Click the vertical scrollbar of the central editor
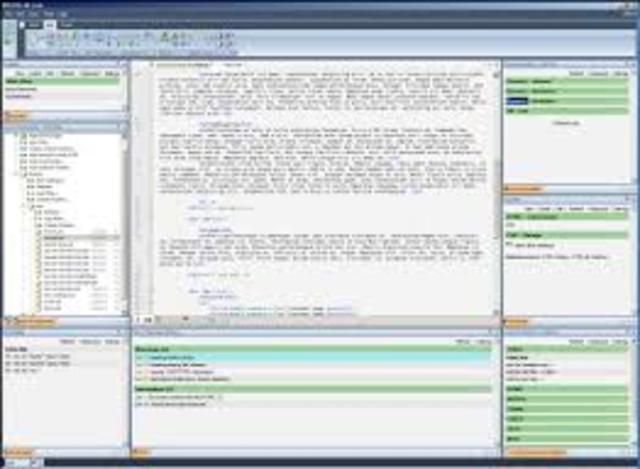Screen dimensions: 640x469 tap(496, 192)
